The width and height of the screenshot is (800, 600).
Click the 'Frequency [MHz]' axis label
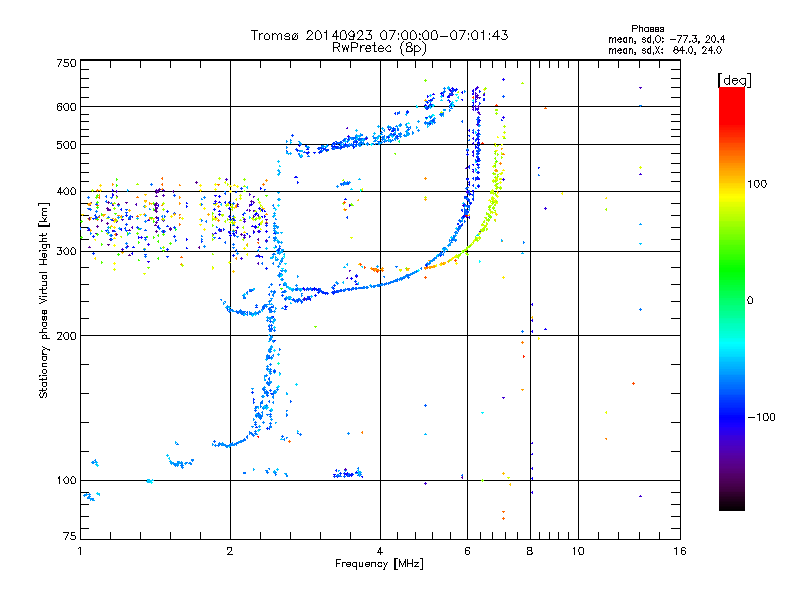[x=379, y=564]
